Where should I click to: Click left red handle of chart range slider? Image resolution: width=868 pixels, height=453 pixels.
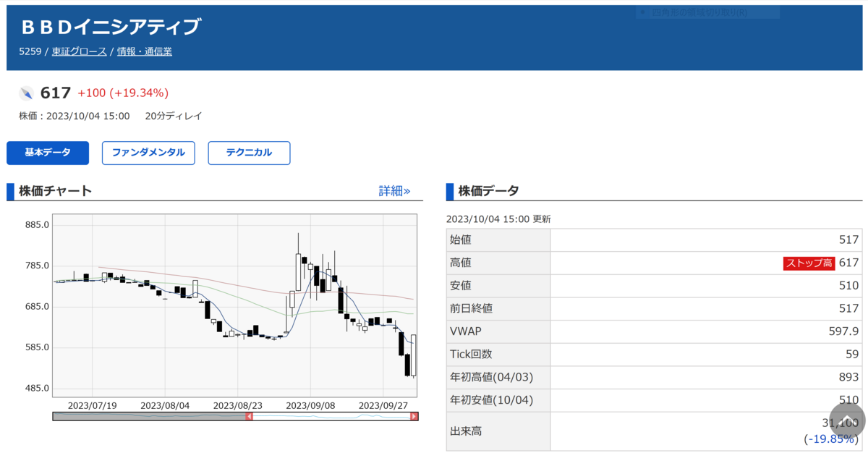249,416
